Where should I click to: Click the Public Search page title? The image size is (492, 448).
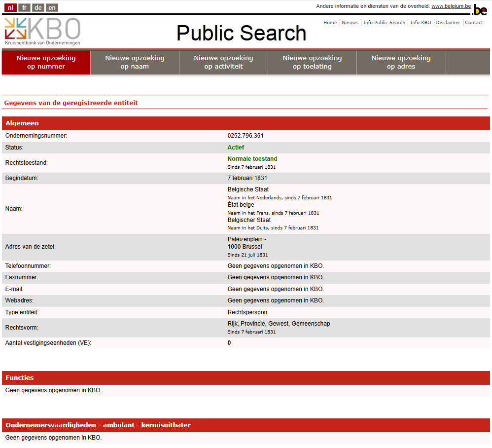241,33
